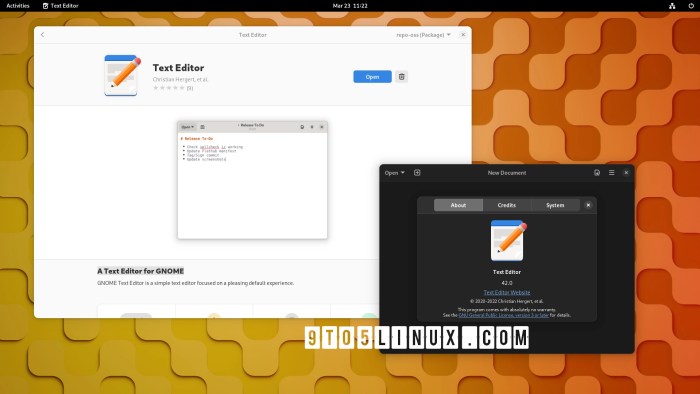Click the save icon in the Text Editor header
700x394 pixels.
[597, 173]
